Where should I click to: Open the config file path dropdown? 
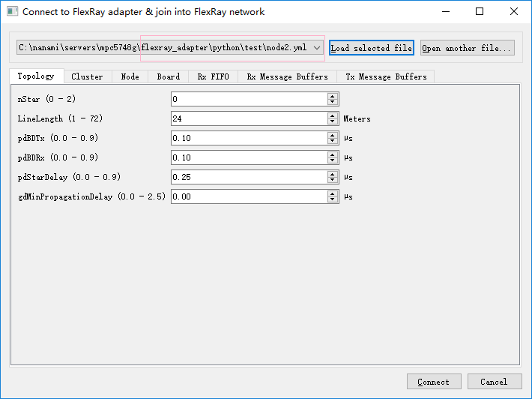tap(169, 47)
